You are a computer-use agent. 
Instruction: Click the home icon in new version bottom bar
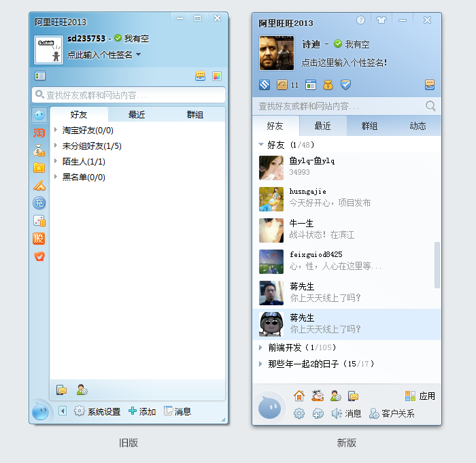pyautogui.click(x=299, y=396)
